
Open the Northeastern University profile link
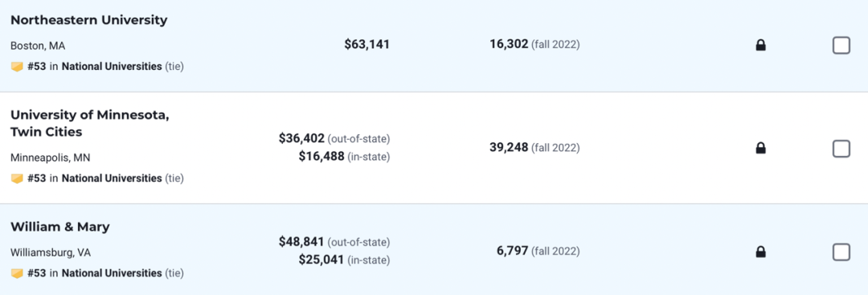point(88,20)
